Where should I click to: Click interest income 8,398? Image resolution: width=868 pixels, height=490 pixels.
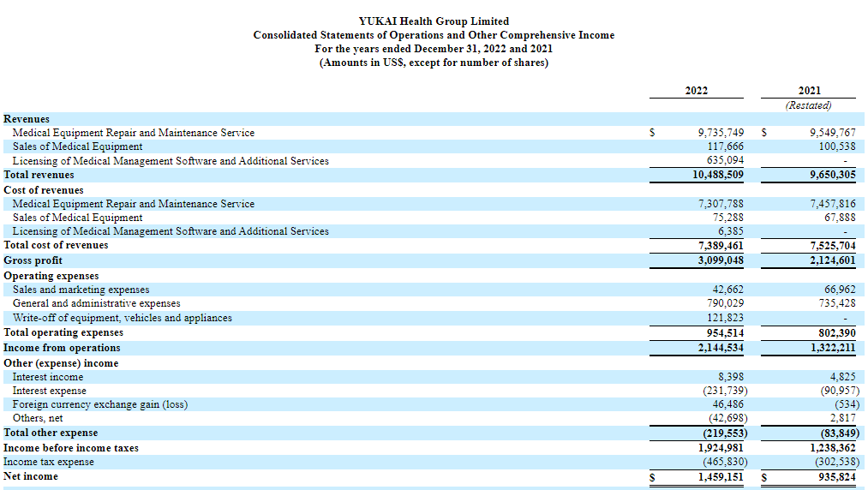tap(731, 377)
